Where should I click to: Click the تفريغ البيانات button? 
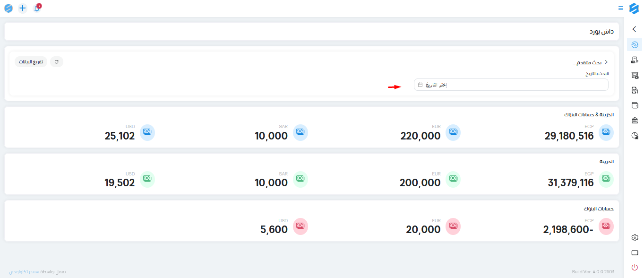click(x=31, y=62)
